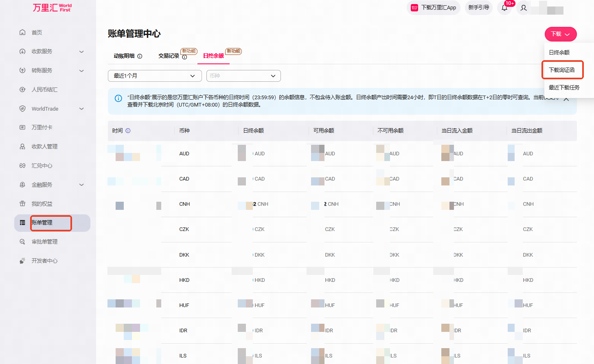594x364 pixels.
Task: Click the info icon beside 动账明细
Action: tap(140, 56)
